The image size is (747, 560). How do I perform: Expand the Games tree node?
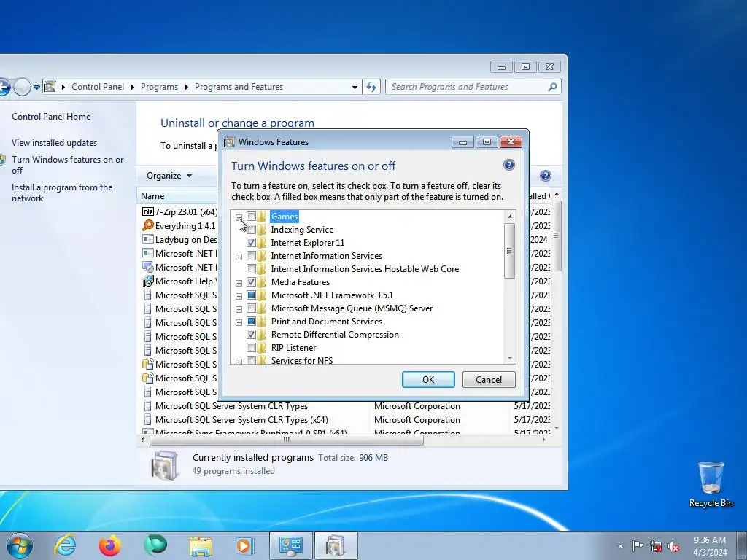click(x=239, y=217)
